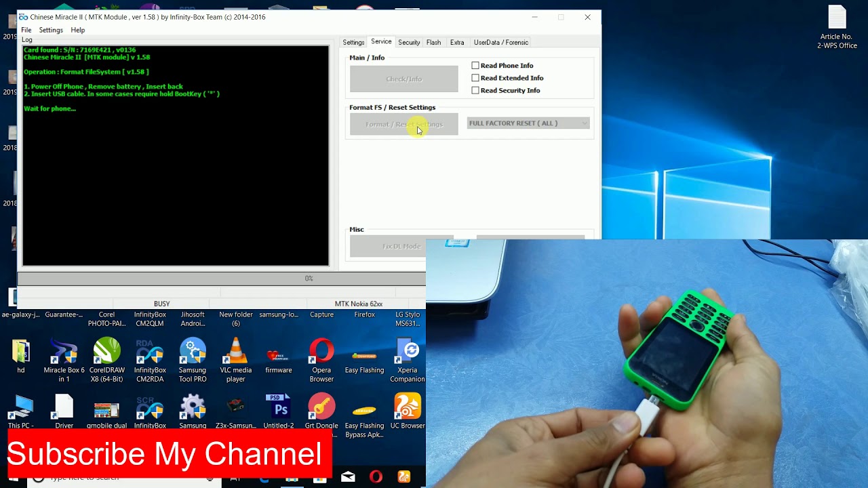Open Easy Flashing icon above Bypass Apk
Viewport: 868px width, 488px height.
(364, 356)
